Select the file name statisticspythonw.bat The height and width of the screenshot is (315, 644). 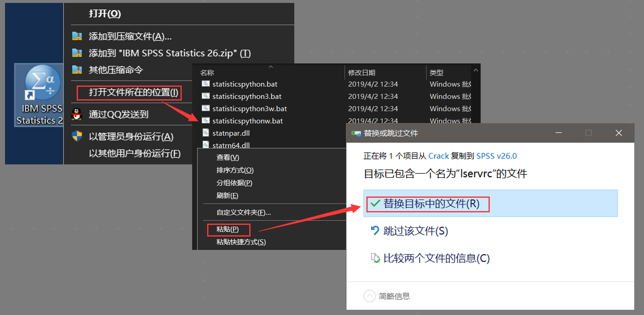248,121
